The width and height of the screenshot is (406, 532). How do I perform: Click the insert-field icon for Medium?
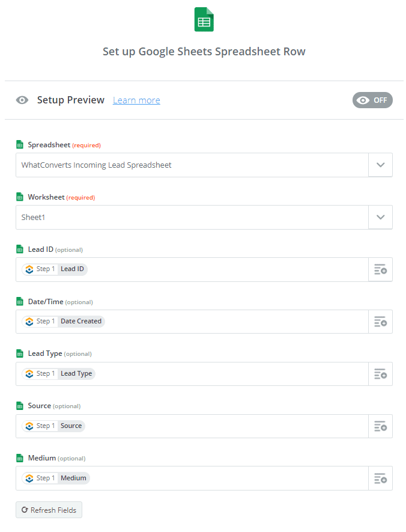380,478
